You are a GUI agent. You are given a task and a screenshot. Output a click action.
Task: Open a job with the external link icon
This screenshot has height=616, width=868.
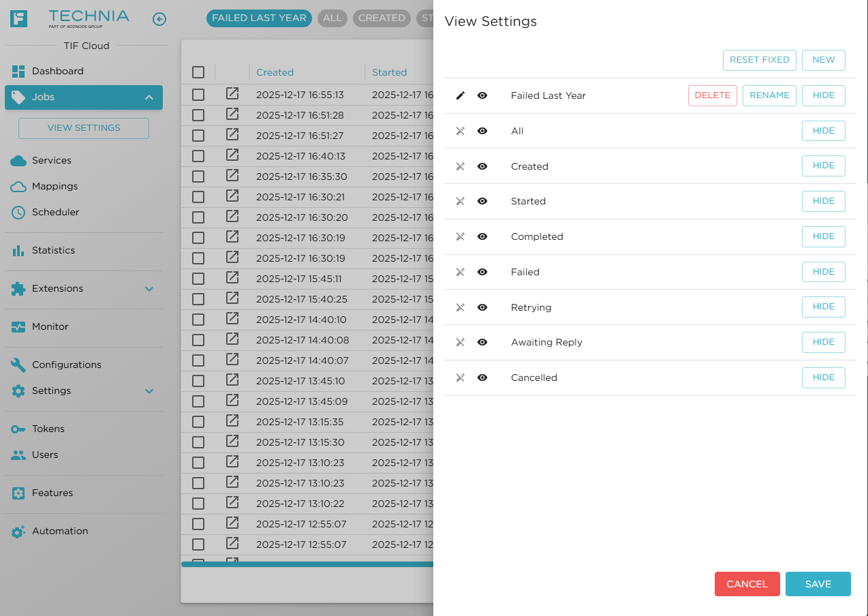click(232, 95)
